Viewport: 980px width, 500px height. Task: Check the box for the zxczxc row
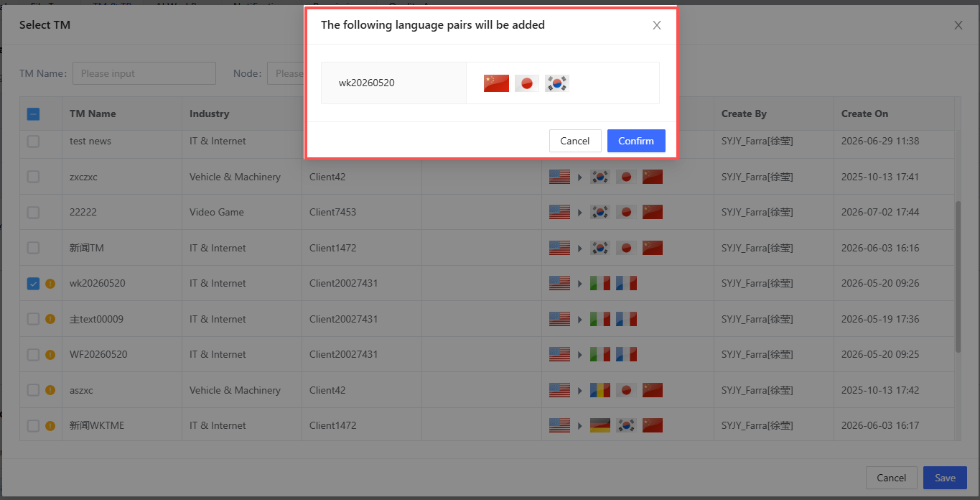point(33,177)
